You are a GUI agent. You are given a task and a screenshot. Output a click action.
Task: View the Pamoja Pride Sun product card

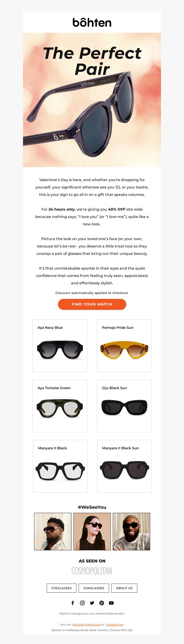coord(124,345)
